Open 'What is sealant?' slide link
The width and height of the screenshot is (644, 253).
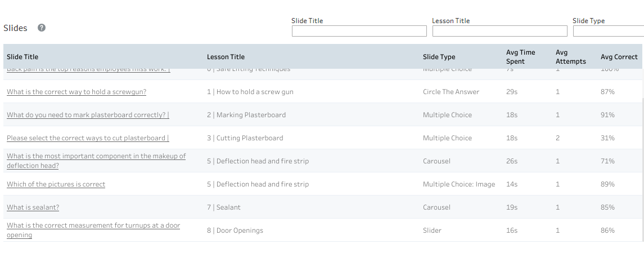(33, 207)
